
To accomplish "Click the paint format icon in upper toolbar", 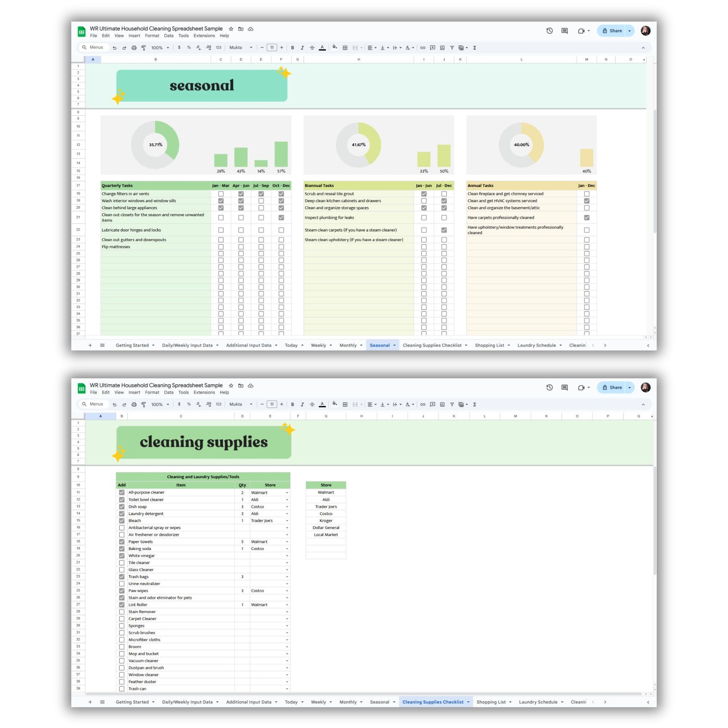I will click(144, 48).
